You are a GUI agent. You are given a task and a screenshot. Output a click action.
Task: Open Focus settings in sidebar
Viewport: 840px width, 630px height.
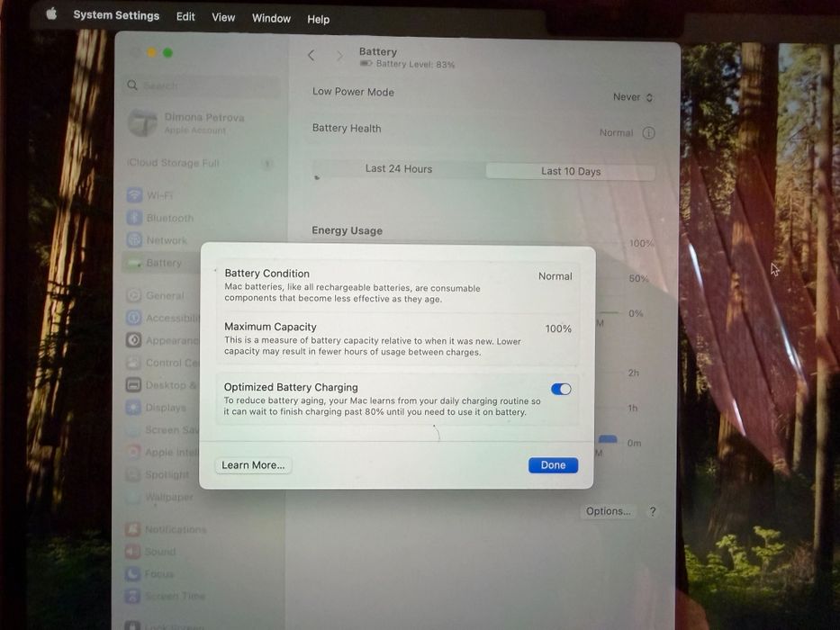150,574
